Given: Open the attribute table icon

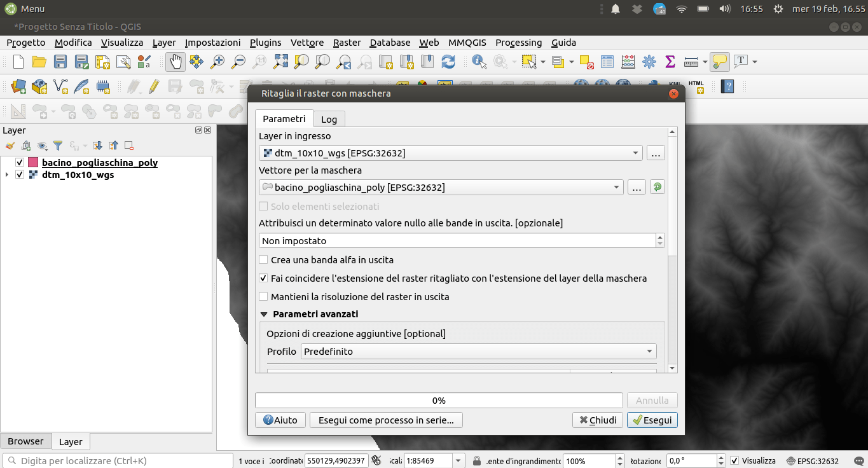Looking at the screenshot, I should (x=607, y=62).
